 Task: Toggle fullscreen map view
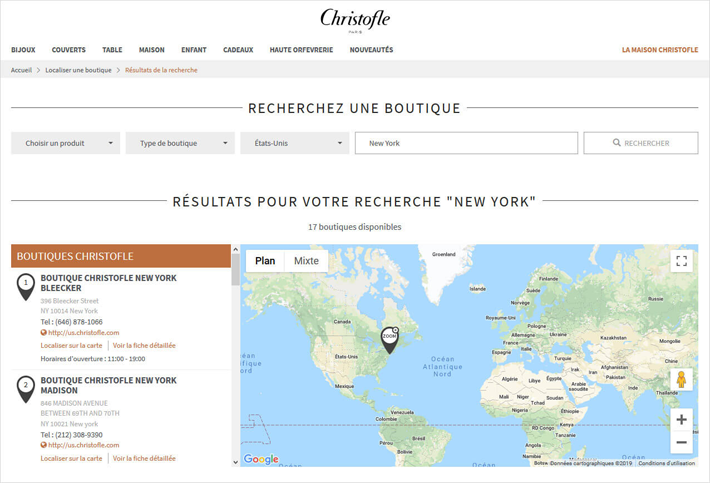(x=681, y=261)
